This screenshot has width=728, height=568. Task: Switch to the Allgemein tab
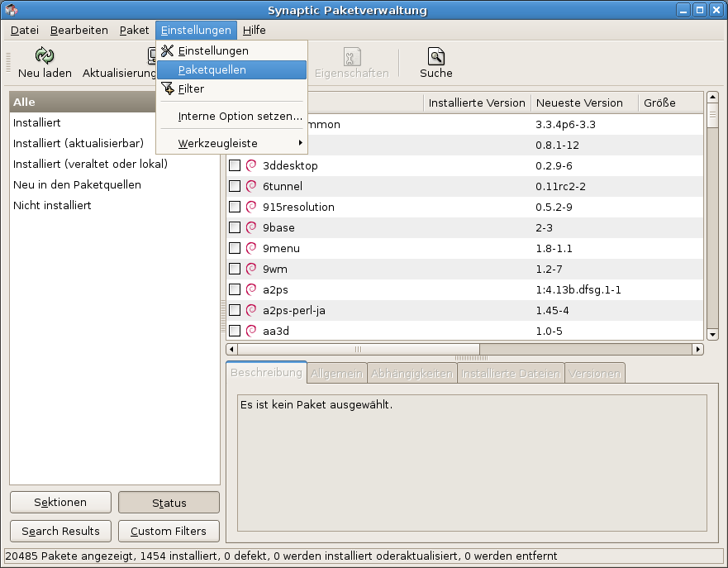(336, 374)
